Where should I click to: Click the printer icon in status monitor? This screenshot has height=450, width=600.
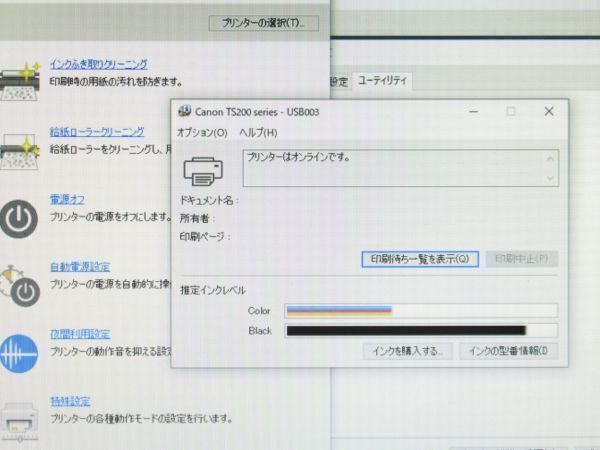point(203,171)
